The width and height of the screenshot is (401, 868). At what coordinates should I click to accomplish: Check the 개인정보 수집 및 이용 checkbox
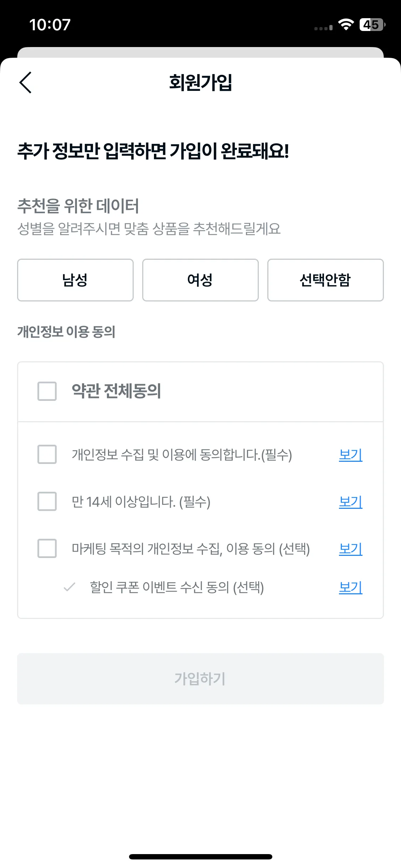47,454
